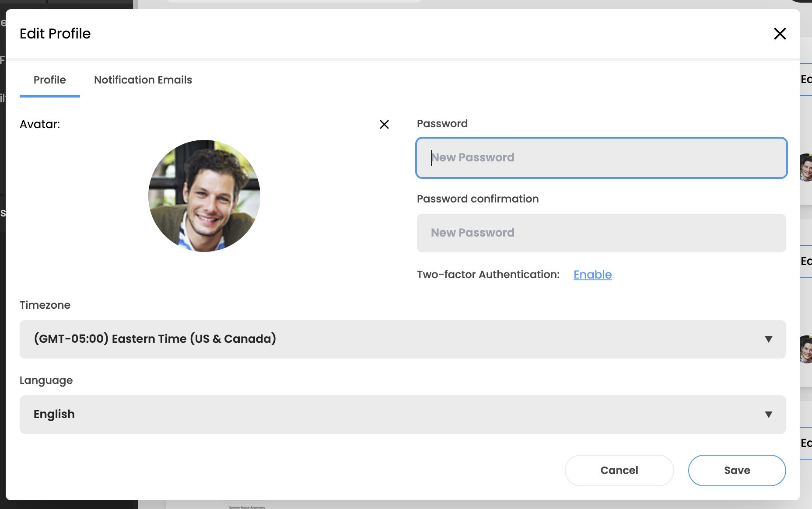Open the Eastern Time timezone select box
The image size is (812, 509).
pyautogui.click(x=394, y=339)
